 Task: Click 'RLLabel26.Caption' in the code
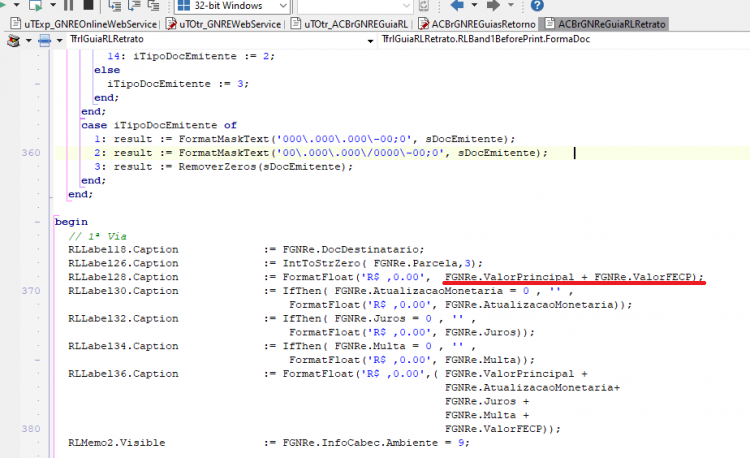tap(123, 263)
